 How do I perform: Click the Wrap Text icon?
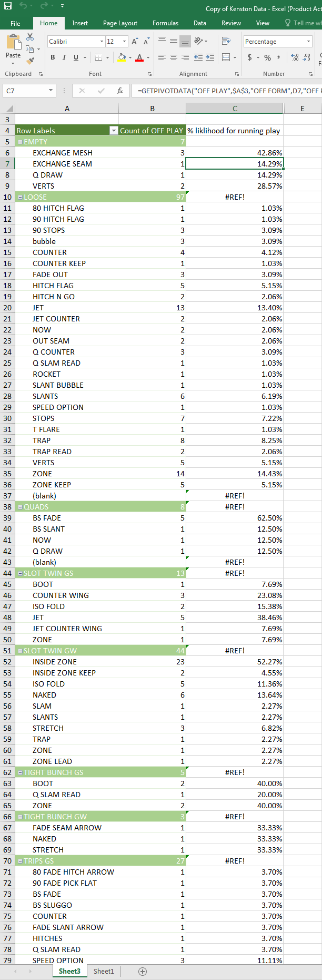coord(226,41)
